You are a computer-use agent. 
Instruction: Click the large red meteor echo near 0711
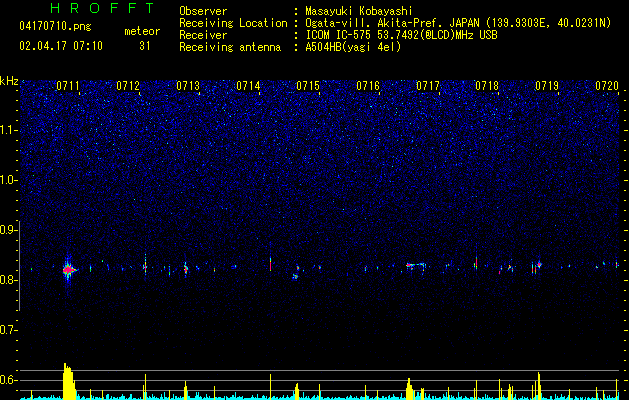68,270
